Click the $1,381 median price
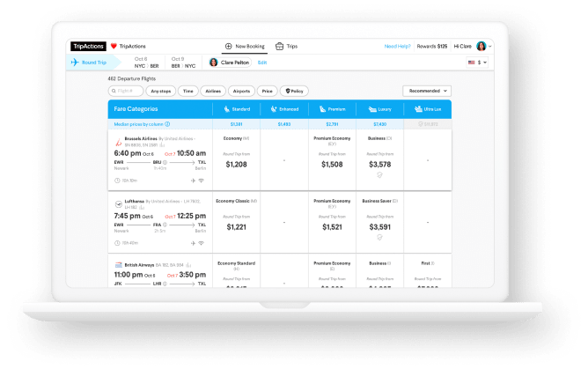 coord(236,124)
